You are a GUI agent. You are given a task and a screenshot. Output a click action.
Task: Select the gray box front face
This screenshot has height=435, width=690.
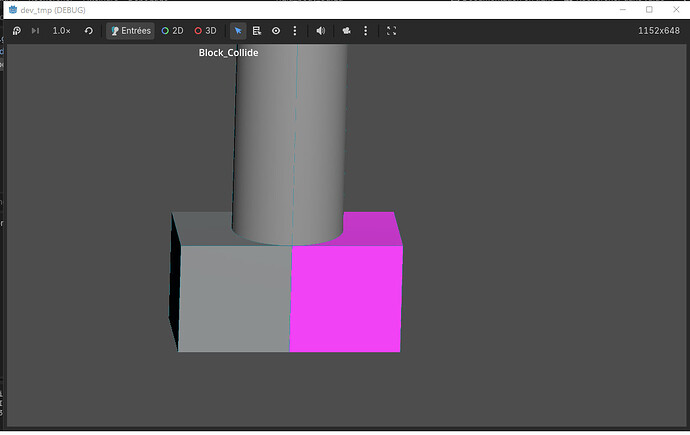point(235,299)
